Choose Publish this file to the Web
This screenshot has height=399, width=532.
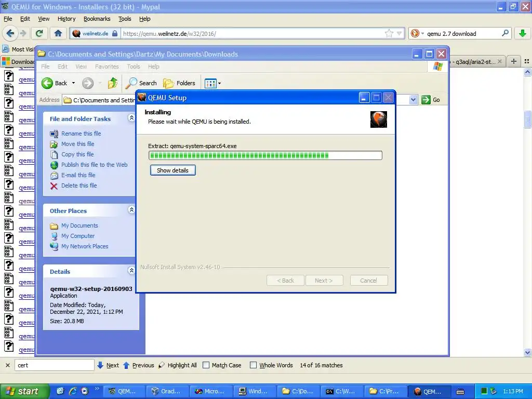pyautogui.click(x=95, y=165)
